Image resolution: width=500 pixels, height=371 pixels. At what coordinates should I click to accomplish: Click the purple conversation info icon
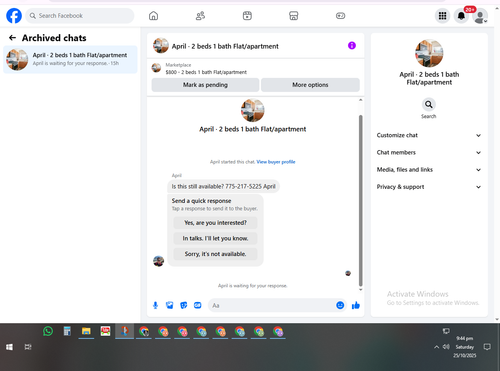pyautogui.click(x=352, y=45)
